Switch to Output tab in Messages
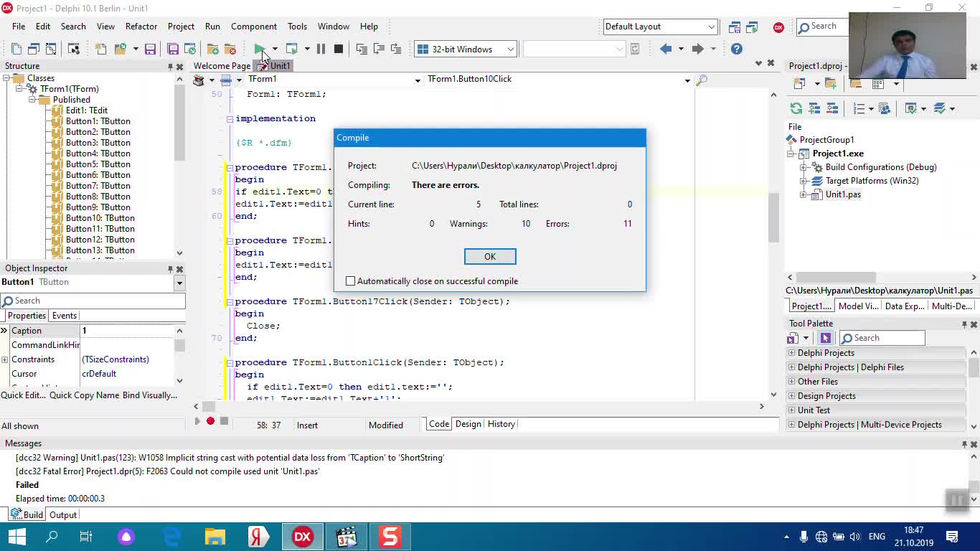 pos(63,515)
